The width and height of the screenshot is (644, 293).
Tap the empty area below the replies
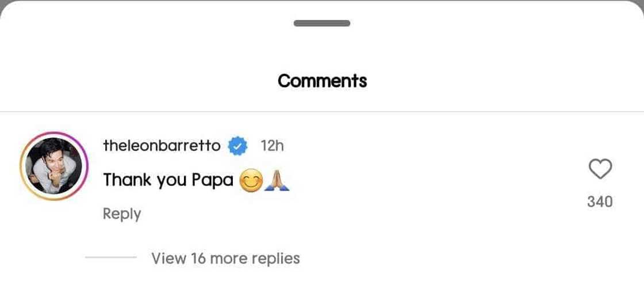[x=322, y=281]
